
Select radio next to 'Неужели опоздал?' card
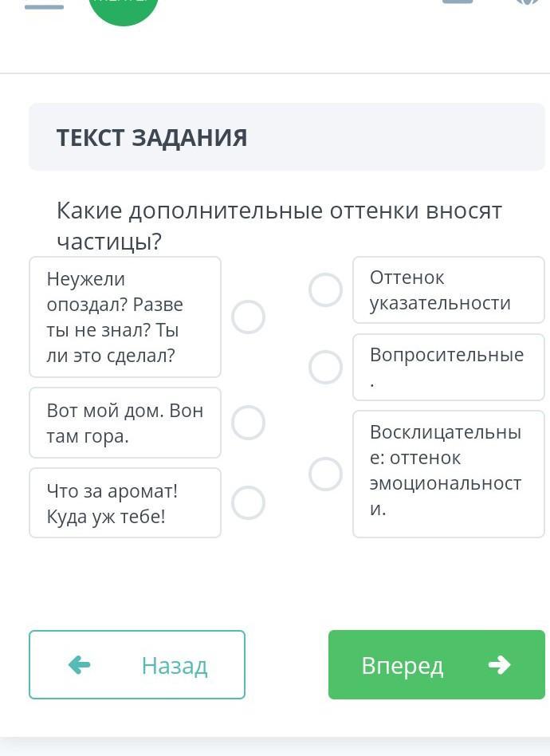(x=248, y=317)
